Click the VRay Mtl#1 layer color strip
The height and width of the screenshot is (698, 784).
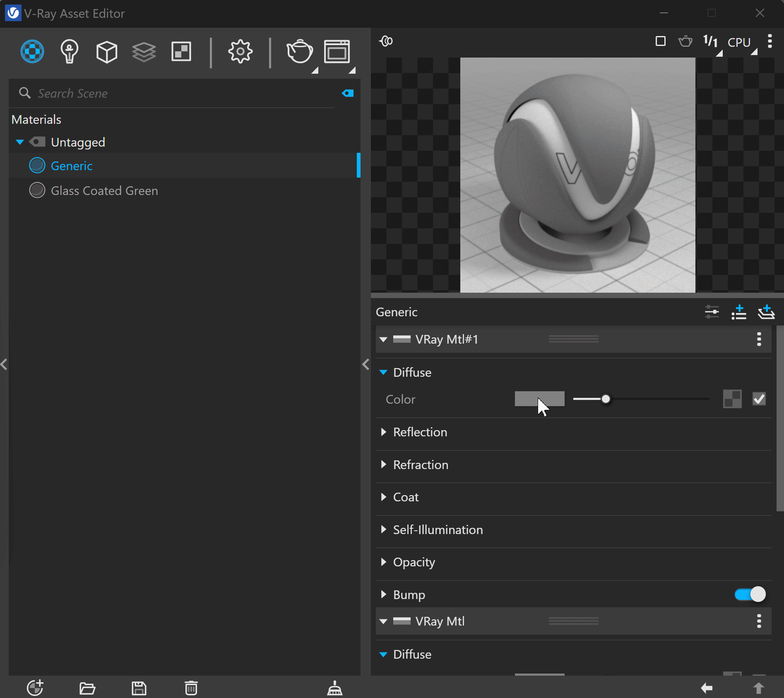point(402,339)
